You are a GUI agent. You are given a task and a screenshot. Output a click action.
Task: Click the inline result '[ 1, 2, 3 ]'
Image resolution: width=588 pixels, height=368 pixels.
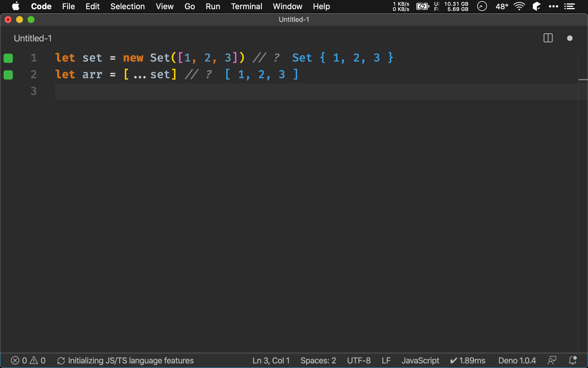pyautogui.click(x=262, y=74)
